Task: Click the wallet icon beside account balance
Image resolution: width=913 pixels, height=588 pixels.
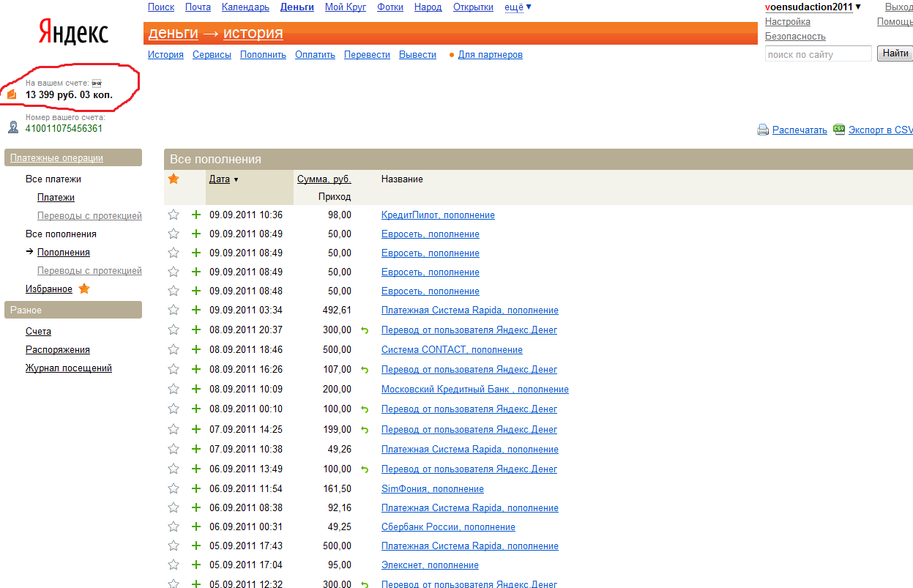Action: tap(12, 94)
